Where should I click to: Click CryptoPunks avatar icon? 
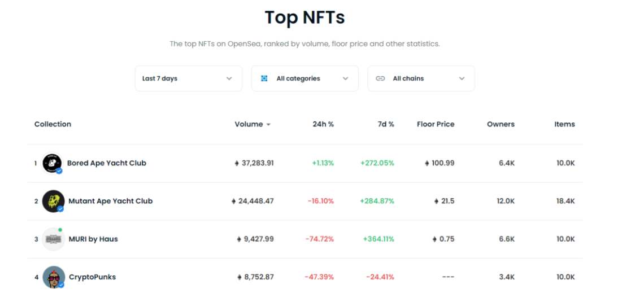click(53, 277)
